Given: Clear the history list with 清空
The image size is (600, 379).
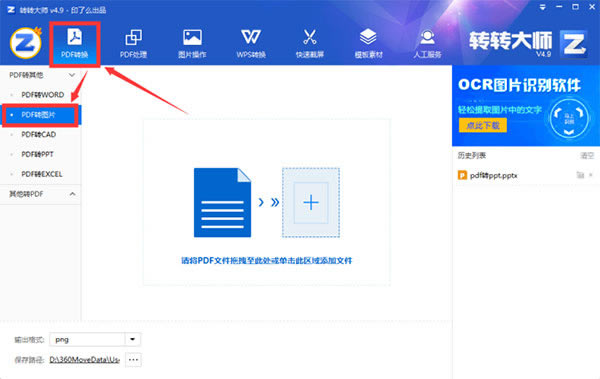Looking at the screenshot, I should [587, 155].
